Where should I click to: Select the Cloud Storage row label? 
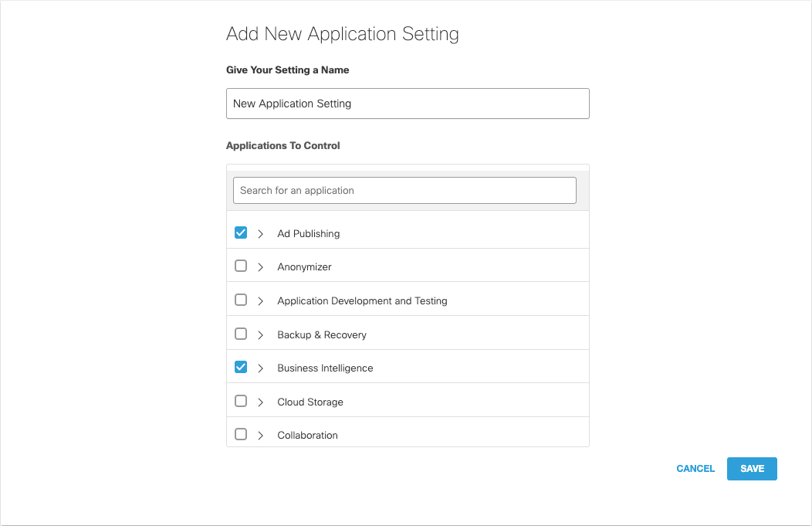(x=310, y=402)
